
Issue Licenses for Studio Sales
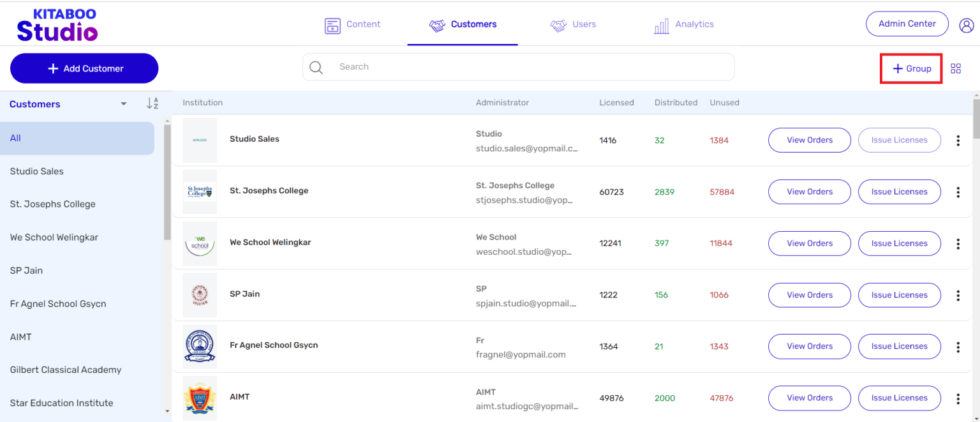[900, 140]
